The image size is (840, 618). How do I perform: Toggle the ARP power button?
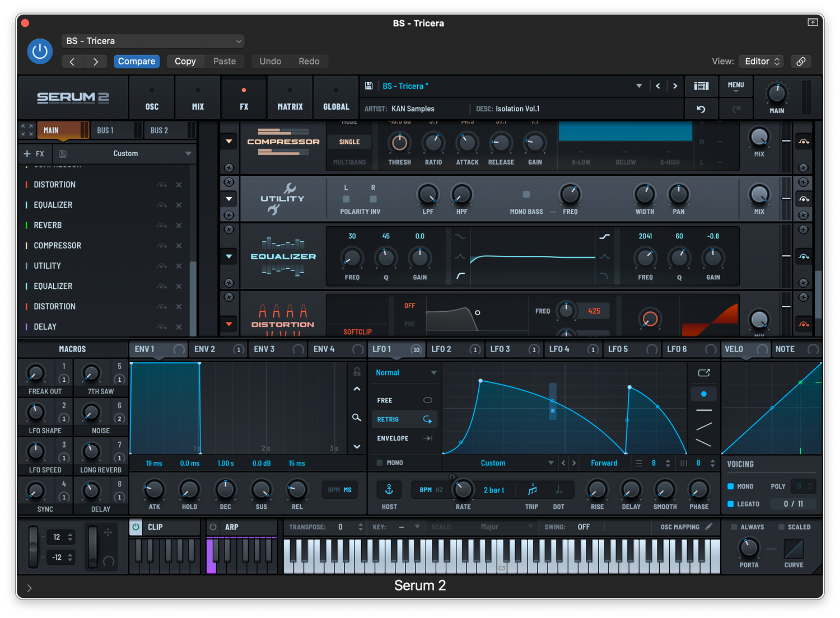213,527
